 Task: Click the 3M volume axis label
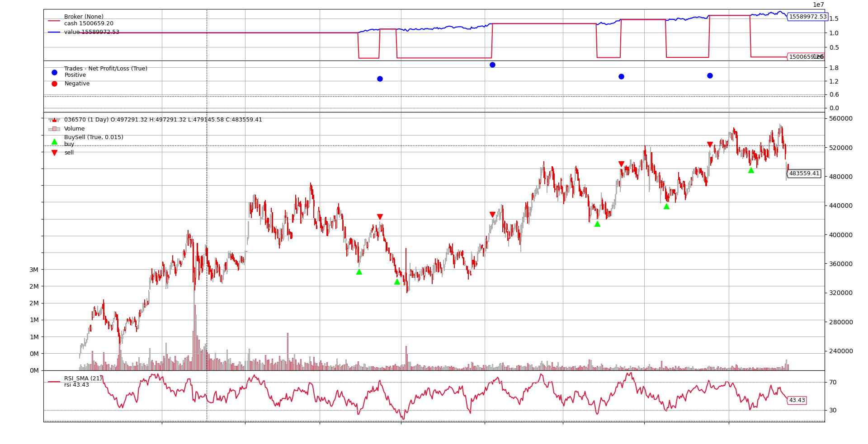click(34, 270)
